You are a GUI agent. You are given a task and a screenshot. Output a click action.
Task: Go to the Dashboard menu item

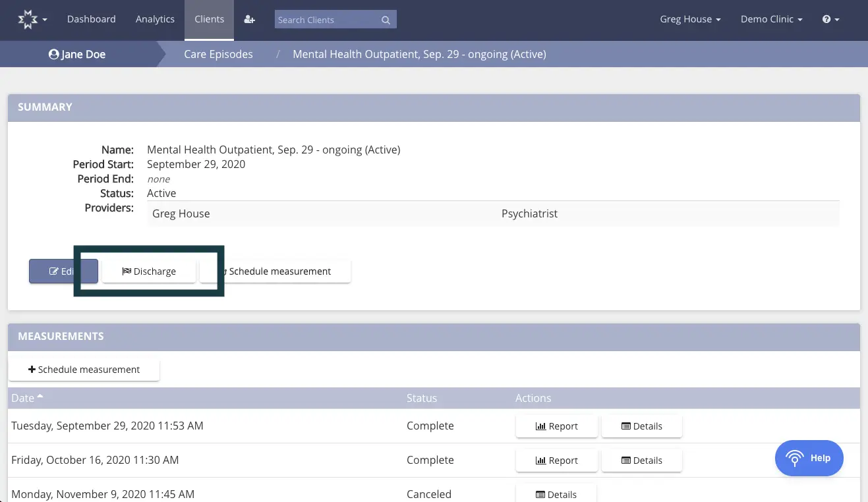91,19
